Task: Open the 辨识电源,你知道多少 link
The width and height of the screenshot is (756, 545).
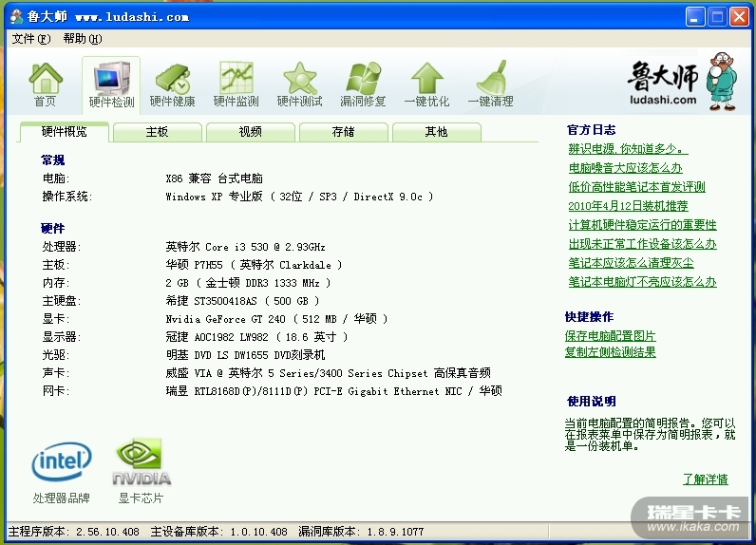Action: coord(628,149)
